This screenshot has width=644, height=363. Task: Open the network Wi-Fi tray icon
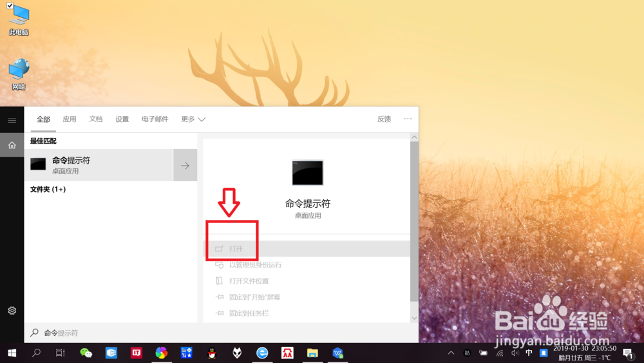(500, 353)
